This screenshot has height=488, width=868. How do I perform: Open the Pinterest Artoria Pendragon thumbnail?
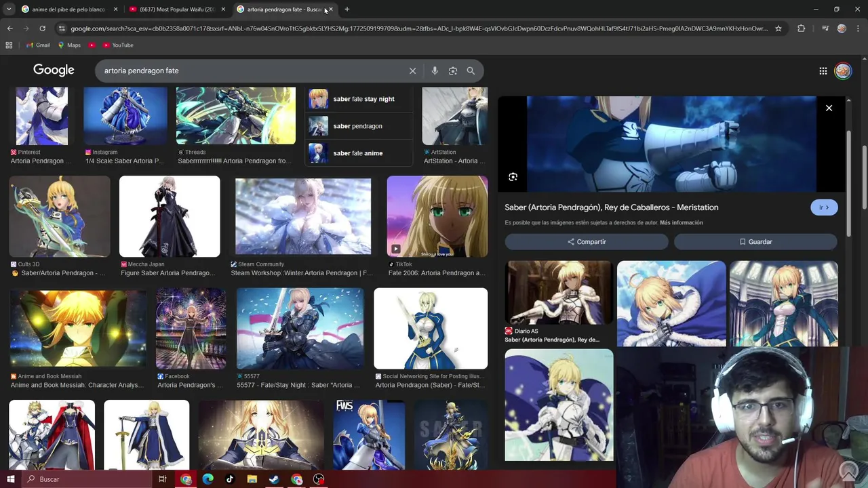coord(42,116)
